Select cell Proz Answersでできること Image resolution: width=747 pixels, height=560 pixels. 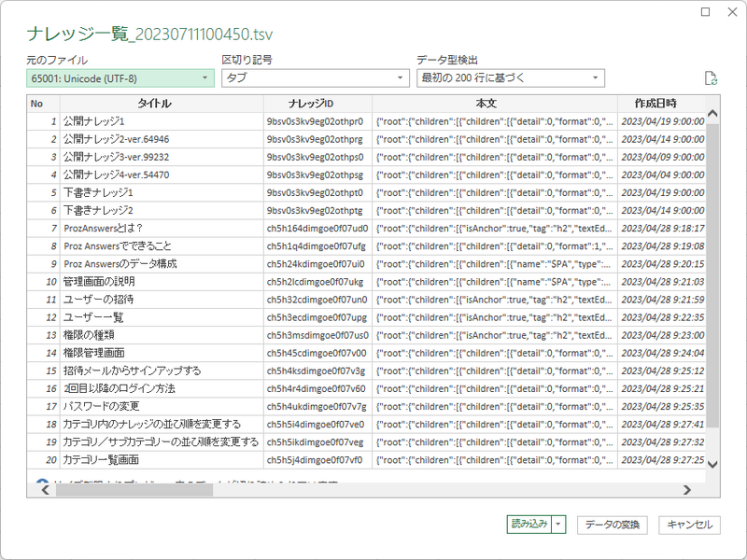pyautogui.click(x=162, y=246)
